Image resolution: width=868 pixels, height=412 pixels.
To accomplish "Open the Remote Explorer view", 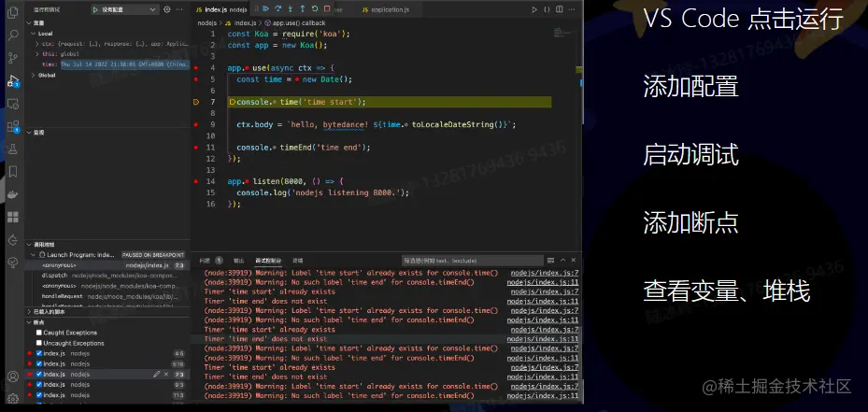I will point(13,104).
